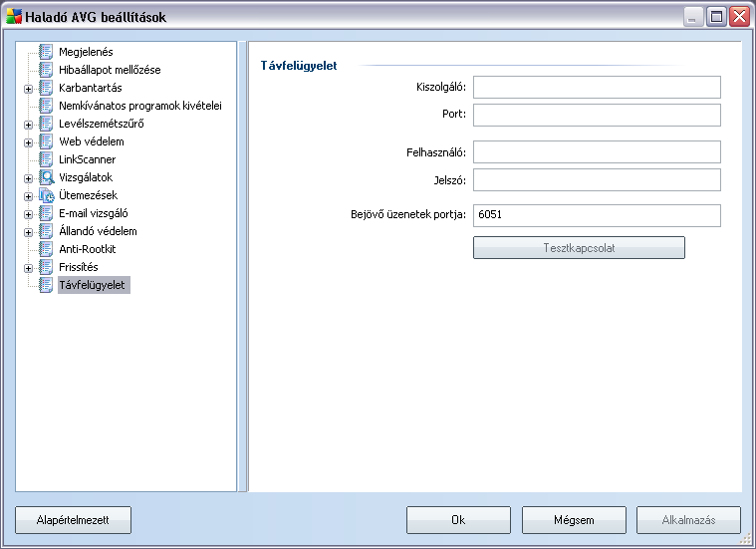Expand the Vizsgálatok tree node
The height and width of the screenshot is (549, 756).
29,179
